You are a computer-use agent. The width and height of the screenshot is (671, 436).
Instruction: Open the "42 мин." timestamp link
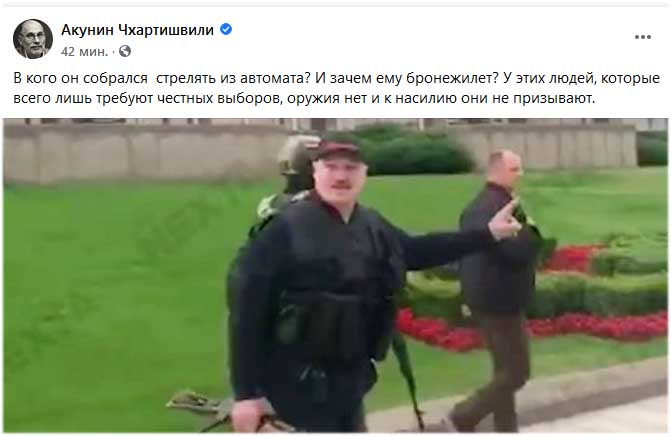[x=84, y=52]
